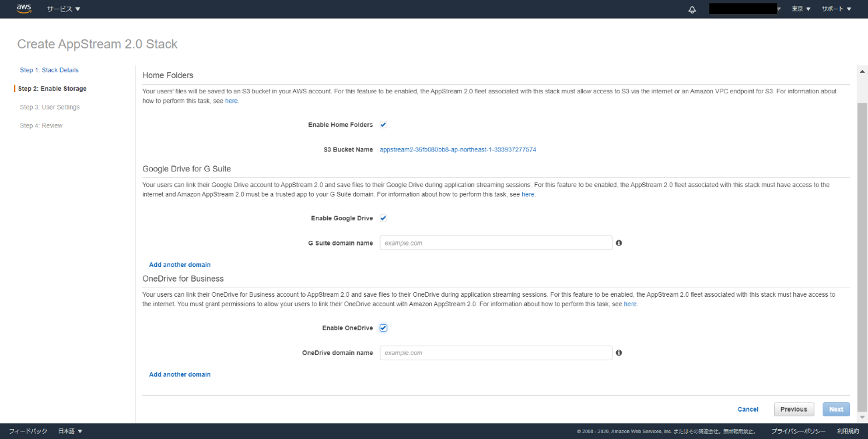Viewport: 868px width, 439px height.
Task: Open the サービス services dropdown
Action: tap(63, 9)
